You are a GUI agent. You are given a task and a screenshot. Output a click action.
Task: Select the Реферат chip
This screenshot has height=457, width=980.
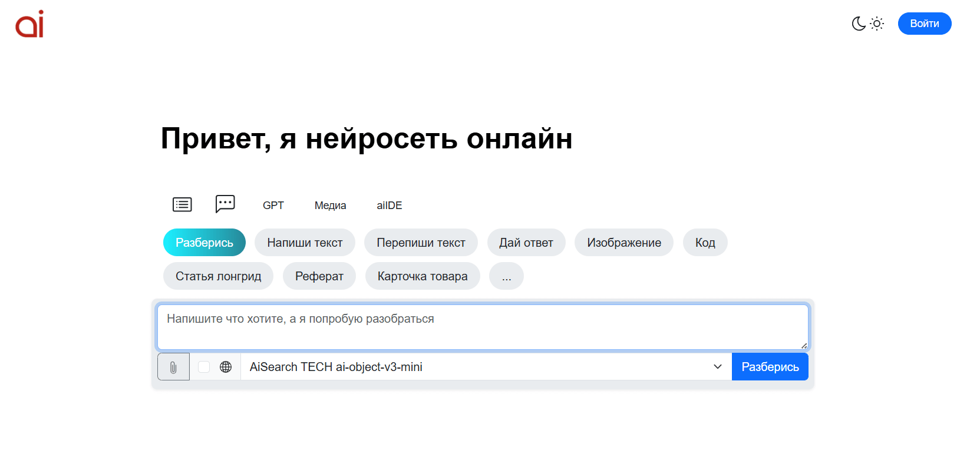click(x=319, y=276)
